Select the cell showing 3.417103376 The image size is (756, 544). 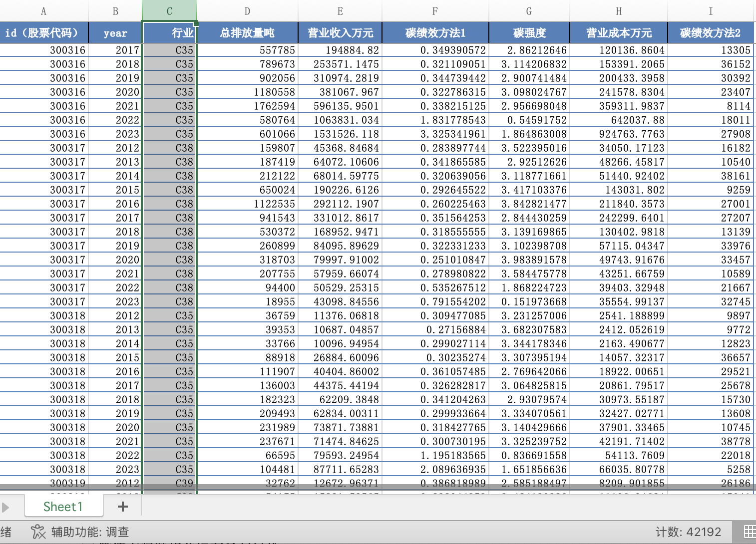(x=529, y=190)
